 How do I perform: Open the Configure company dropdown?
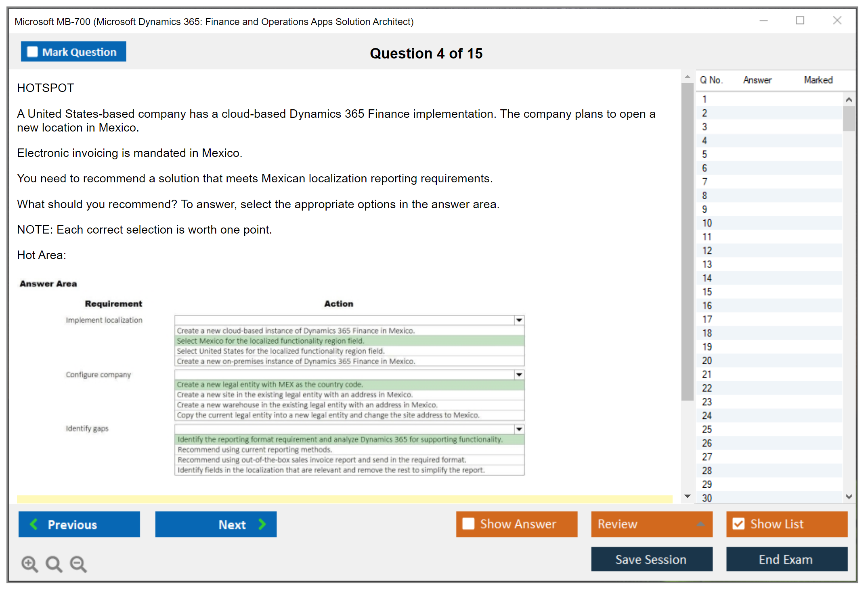click(x=519, y=375)
